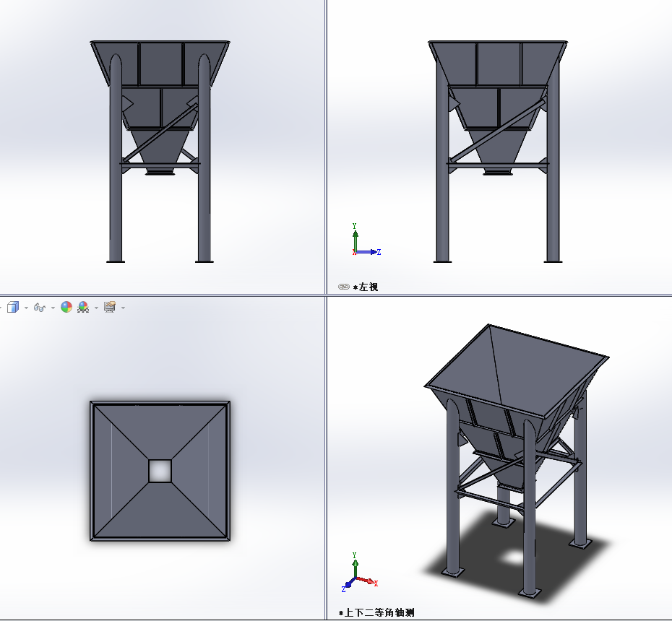The width and height of the screenshot is (672, 621).
Task: Open Edit Appearance color ball icon
Action: point(66,307)
